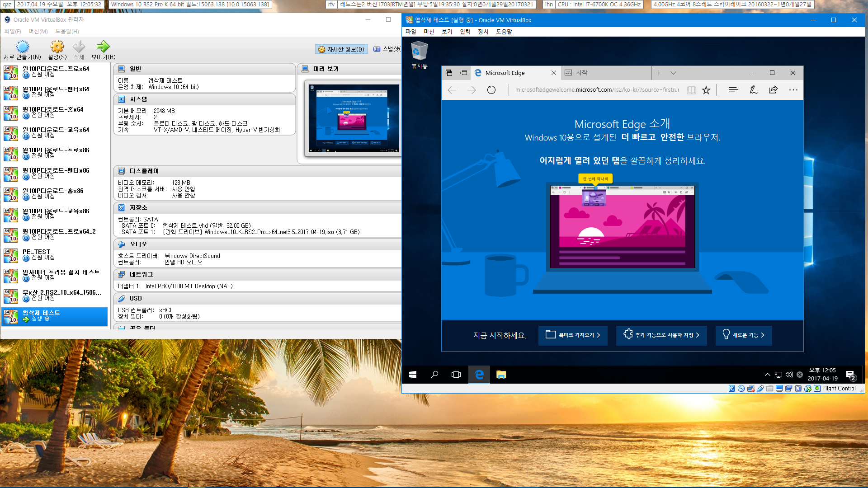This screenshot has width=868, height=488.
Task: Click 저장소 section header
Action: click(257, 207)
